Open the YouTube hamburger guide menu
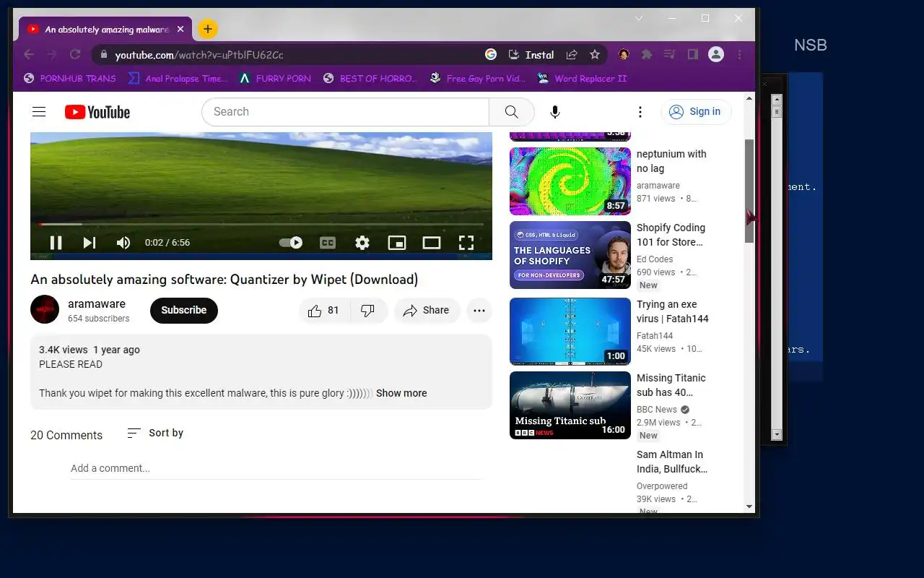 pos(39,112)
